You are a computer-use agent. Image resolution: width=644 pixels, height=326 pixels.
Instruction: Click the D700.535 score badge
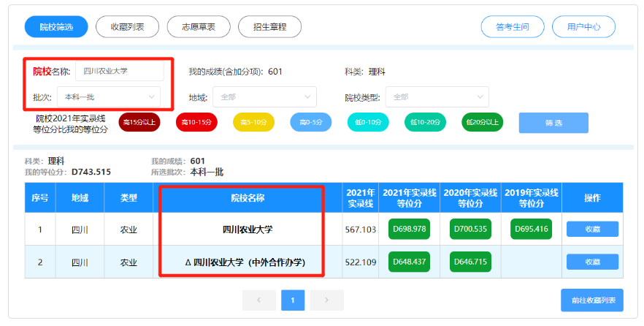point(470,229)
